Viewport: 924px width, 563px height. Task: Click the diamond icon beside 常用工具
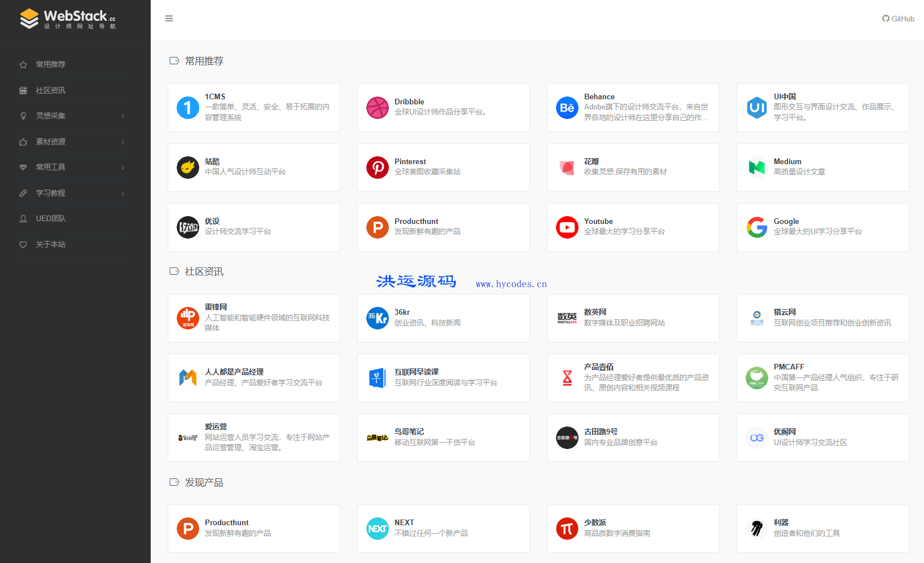[x=23, y=168]
